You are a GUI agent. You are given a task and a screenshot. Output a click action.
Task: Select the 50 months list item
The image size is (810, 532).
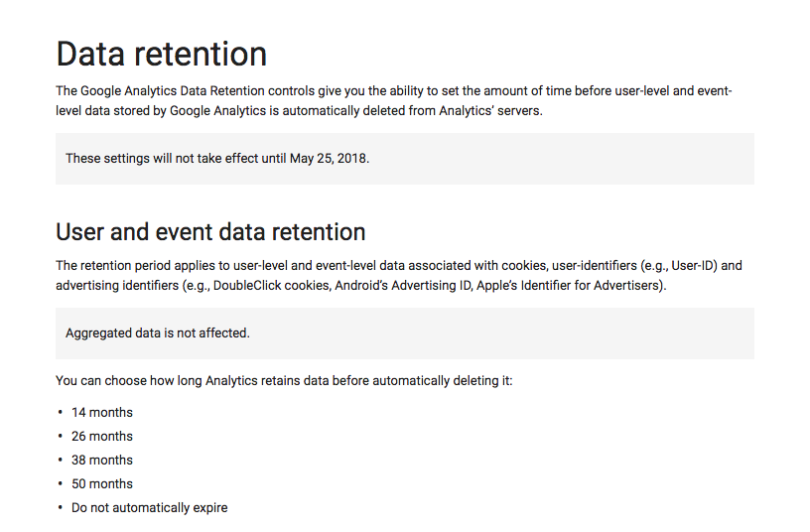[102, 483]
